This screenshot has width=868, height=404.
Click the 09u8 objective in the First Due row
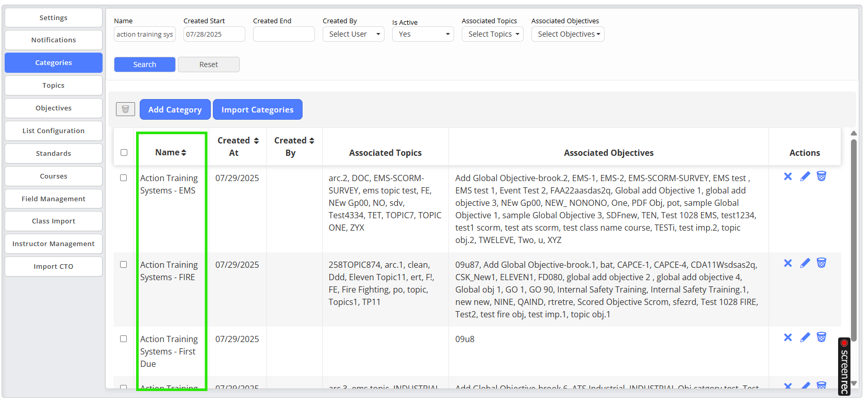tap(465, 339)
